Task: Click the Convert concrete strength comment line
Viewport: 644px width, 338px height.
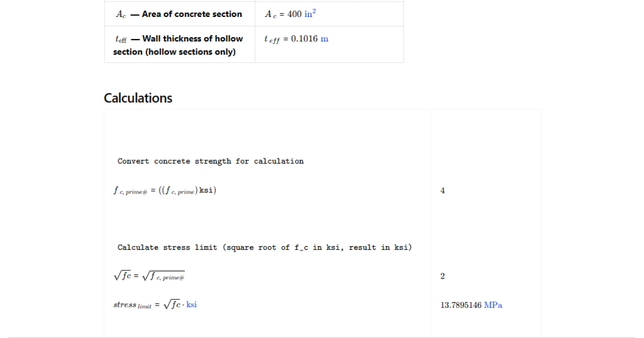Action: click(211, 161)
